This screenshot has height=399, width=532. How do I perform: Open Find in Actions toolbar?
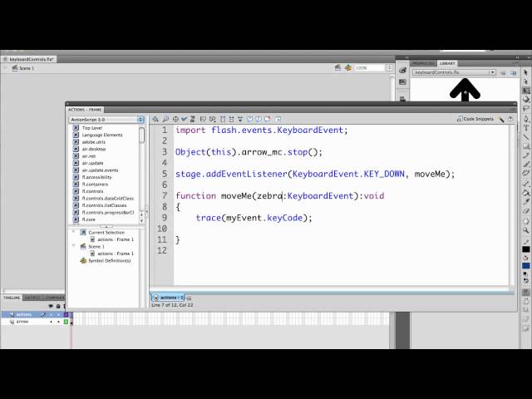coord(165,119)
